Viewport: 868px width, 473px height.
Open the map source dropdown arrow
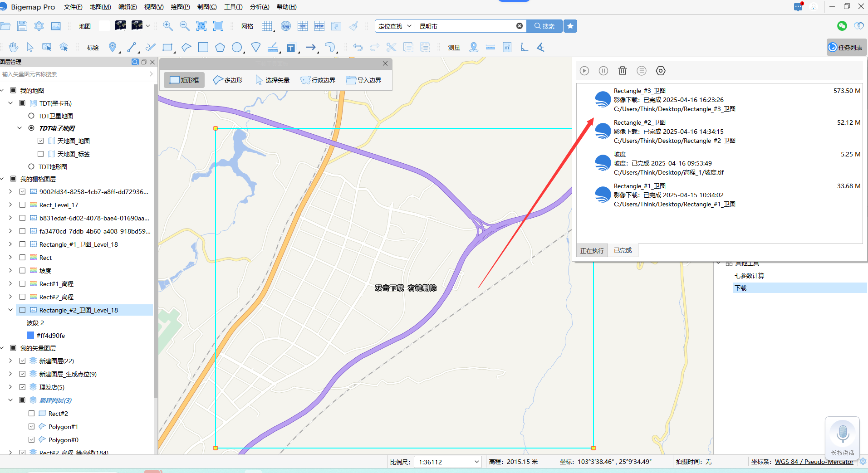pyautogui.click(x=148, y=26)
